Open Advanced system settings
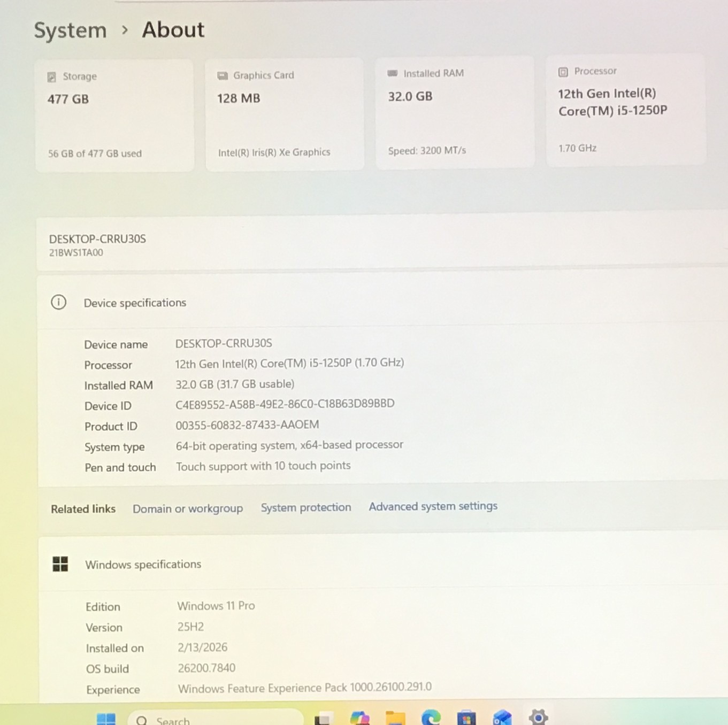Screen dimensions: 728x725 [x=433, y=506]
